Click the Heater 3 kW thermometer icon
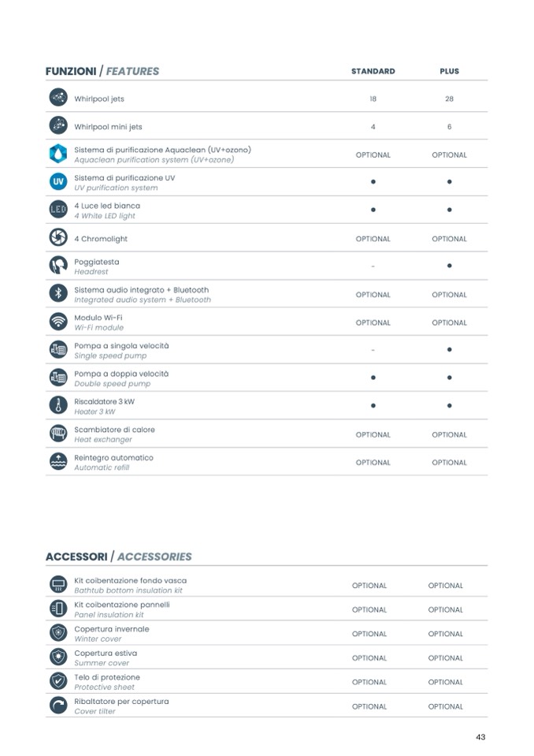The width and height of the screenshot is (534, 756). tap(57, 405)
